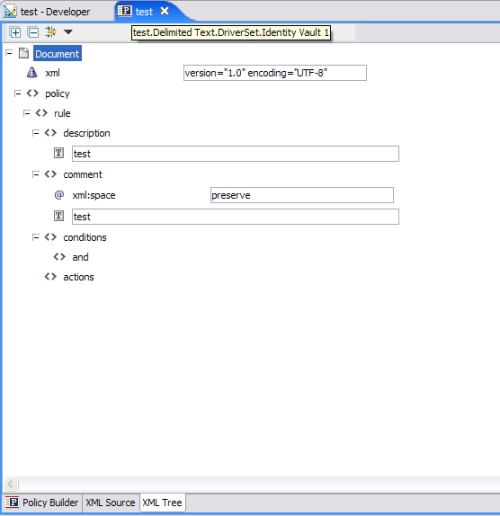Click the comment element icon

pyautogui.click(x=51, y=174)
